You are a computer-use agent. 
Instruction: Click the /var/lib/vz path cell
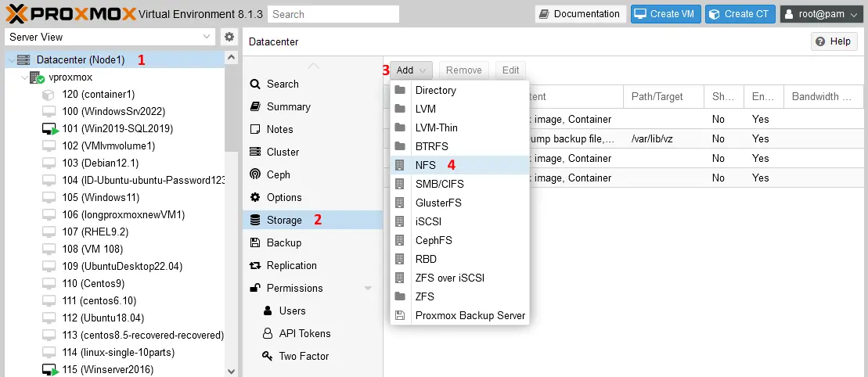click(664, 138)
